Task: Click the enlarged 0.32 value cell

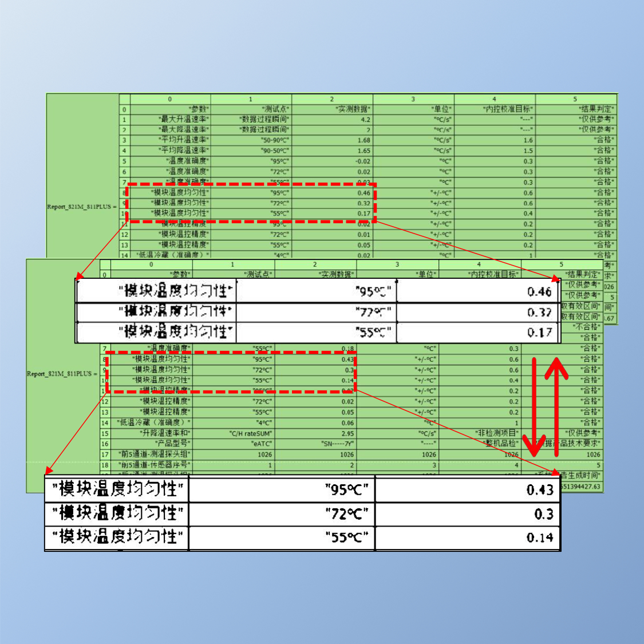Action: pyautogui.click(x=478, y=312)
